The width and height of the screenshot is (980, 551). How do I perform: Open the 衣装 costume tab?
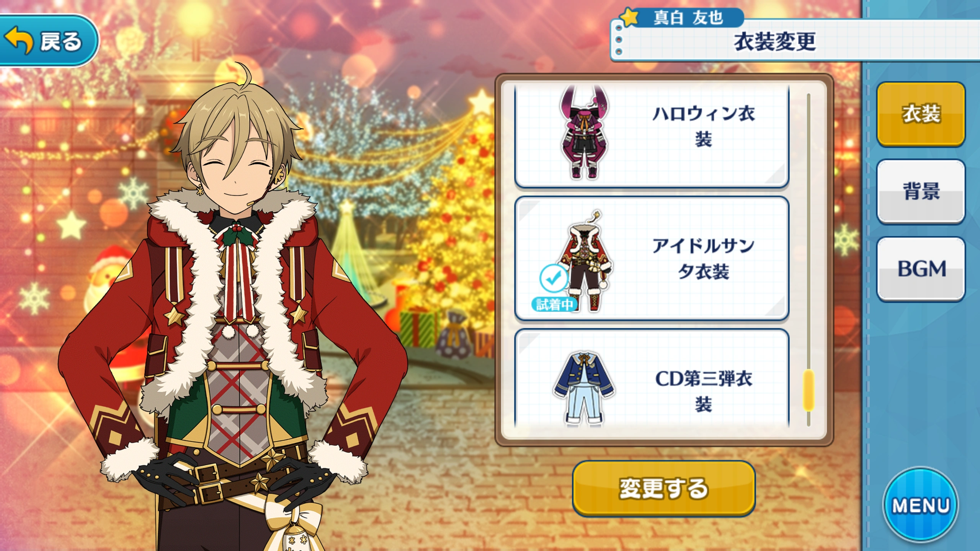tap(921, 114)
